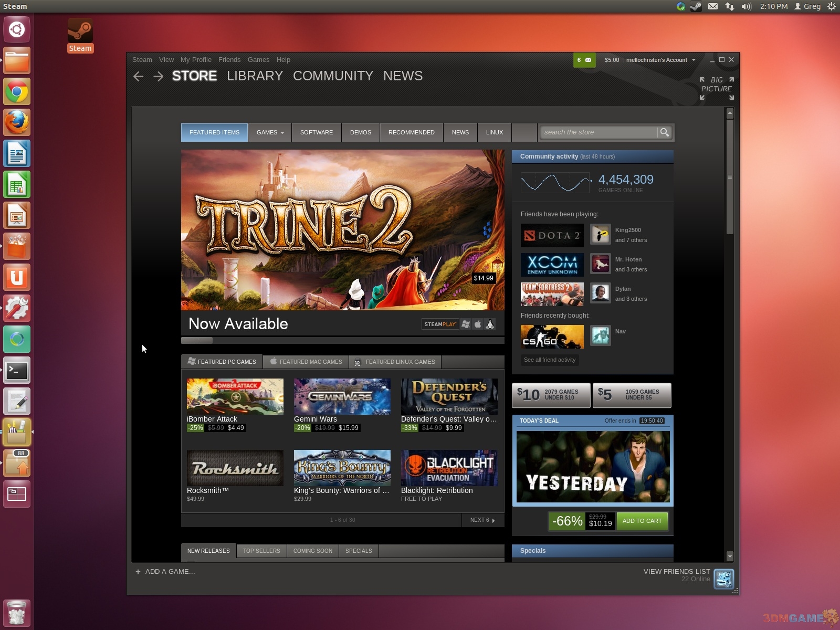Open the View menu
The width and height of the screenshot is (840, 630).
click(166, 60)
